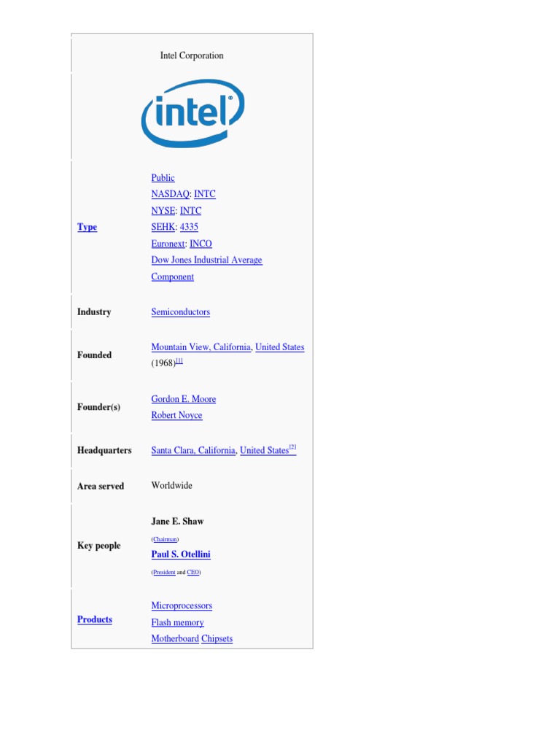Open the Type link
Screen dimensions: 560x747
click(87, 227)
